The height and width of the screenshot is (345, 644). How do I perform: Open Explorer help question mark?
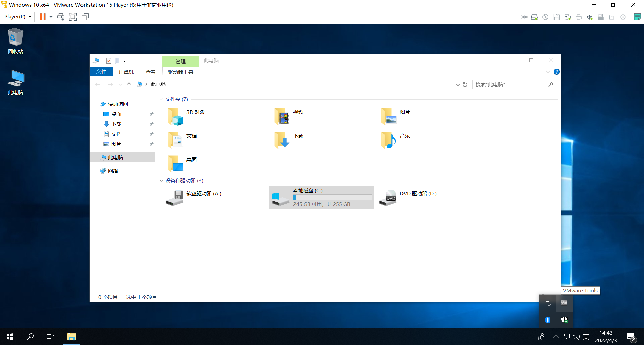(557, 72)
